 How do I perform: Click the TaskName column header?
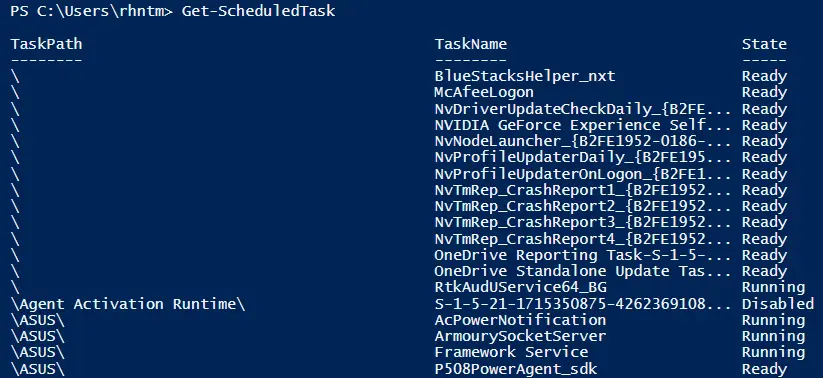[x=471, y=44]
